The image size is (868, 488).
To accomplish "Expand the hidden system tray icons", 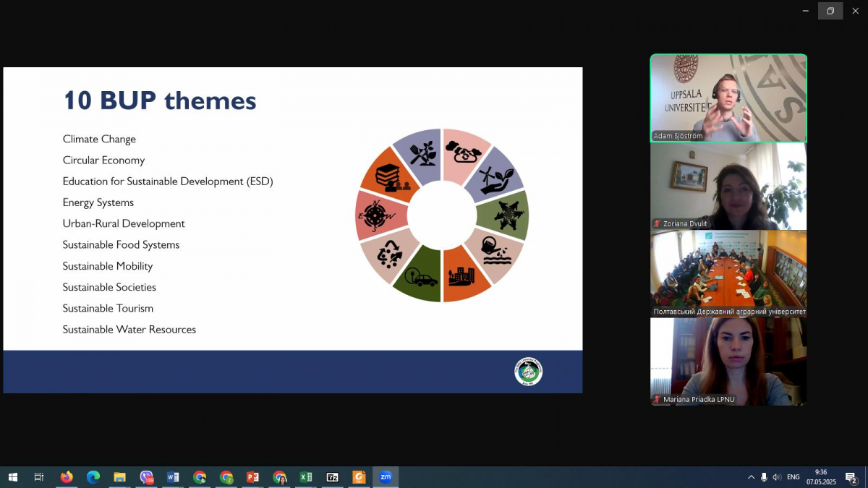I will (750, 477).
